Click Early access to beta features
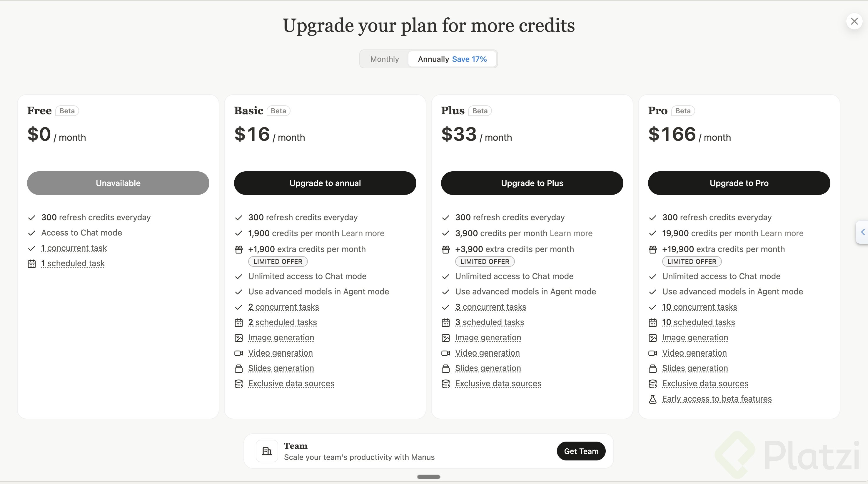The image size is (868, 484). [x=717, y=399]
